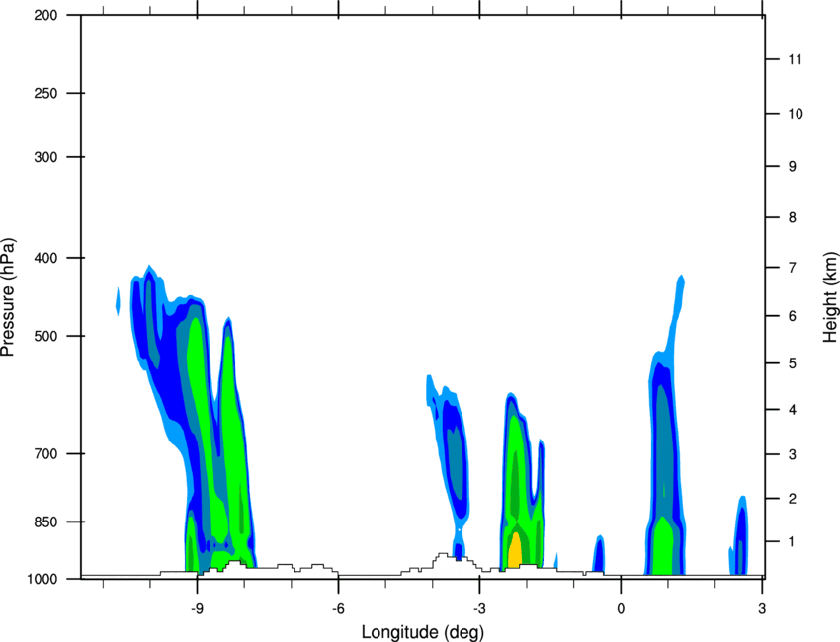Viewport: 840px width, 642px height.
Task: Click the 'Height (km)' axis title
Action: (830, 297)
